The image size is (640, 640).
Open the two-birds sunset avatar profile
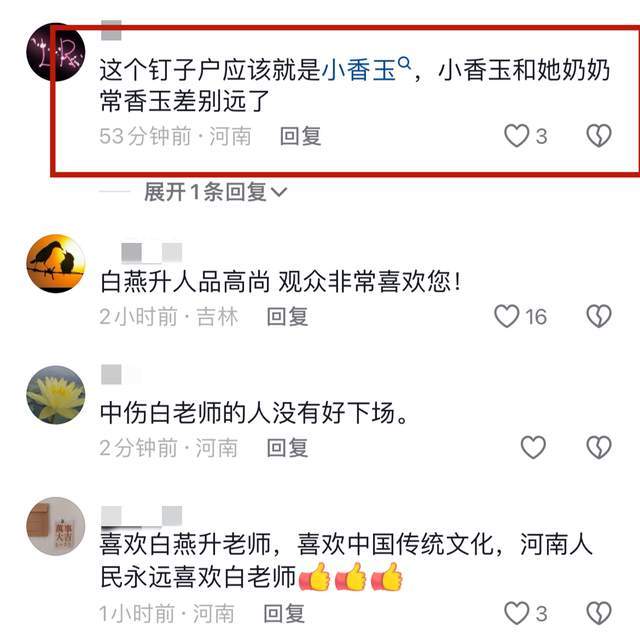pos(56,263)
